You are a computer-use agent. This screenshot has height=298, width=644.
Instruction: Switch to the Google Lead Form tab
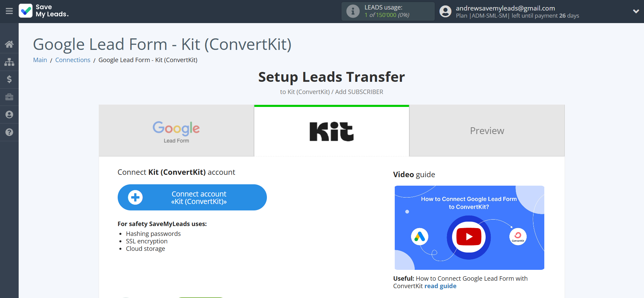(176, 131)
